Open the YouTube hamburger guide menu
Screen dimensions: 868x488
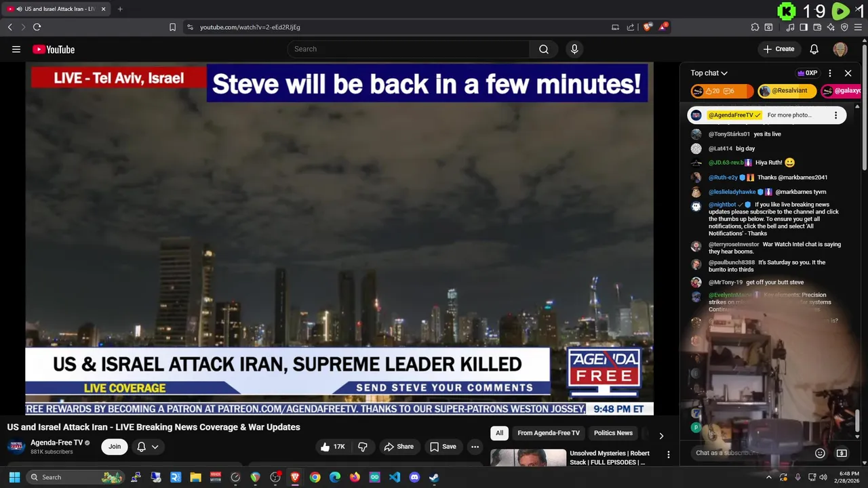tap(16, 49)
